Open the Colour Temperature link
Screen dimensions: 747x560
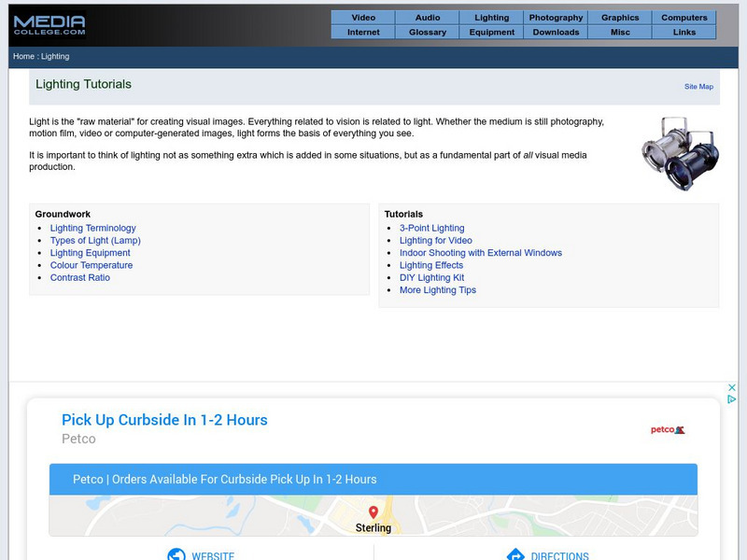[x=92, y=265]
